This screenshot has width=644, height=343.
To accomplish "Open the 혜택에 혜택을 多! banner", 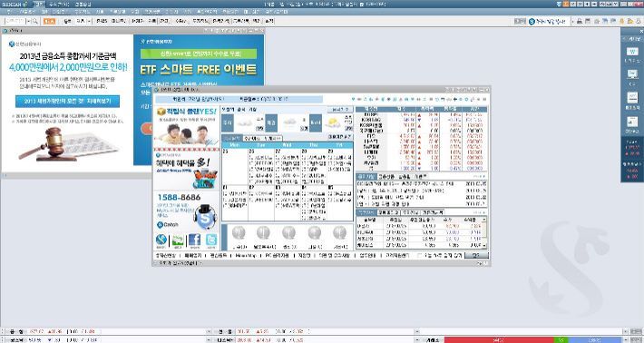I will pos(187,171).
